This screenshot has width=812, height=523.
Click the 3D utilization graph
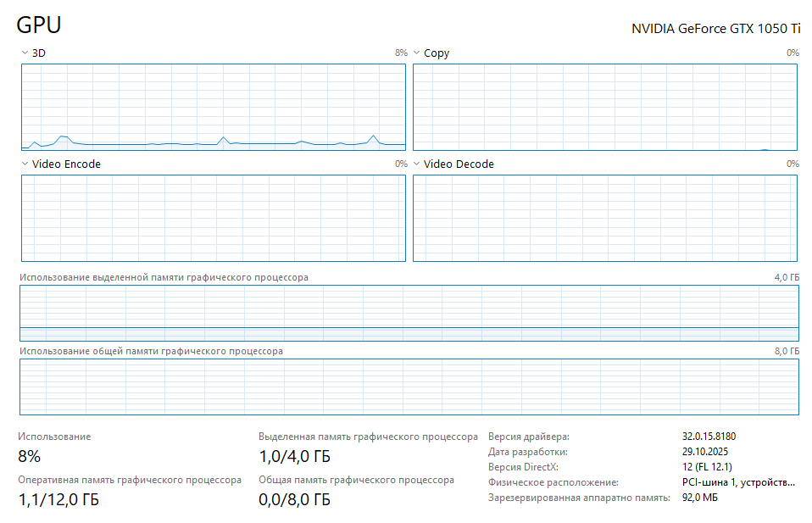[214, 107]
